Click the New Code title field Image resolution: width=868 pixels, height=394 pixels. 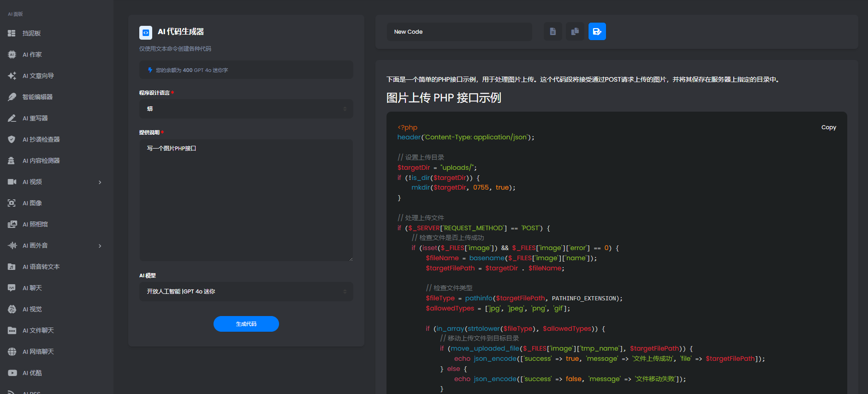point(459,32)
